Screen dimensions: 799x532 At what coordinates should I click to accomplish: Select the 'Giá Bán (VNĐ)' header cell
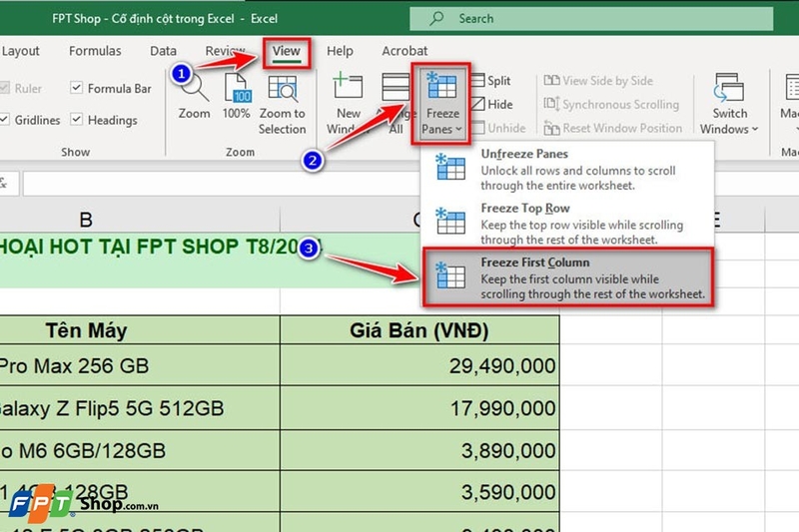pos(419,330)
